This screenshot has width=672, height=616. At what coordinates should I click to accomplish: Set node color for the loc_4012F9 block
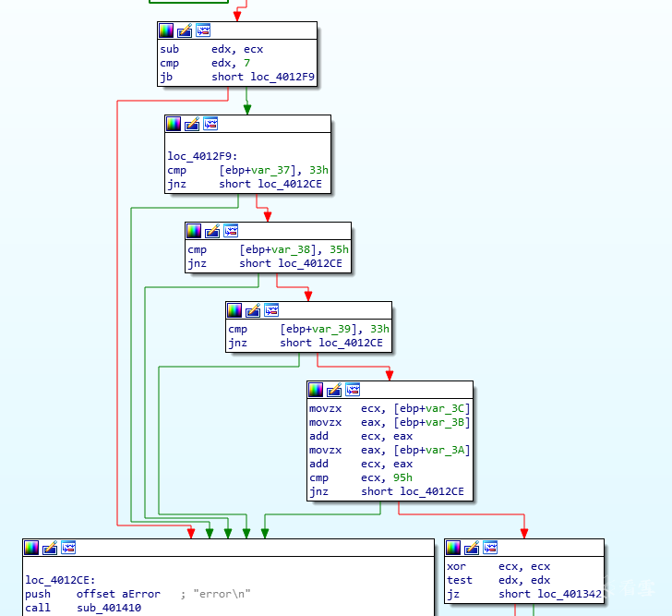click(x=174, y=124)
